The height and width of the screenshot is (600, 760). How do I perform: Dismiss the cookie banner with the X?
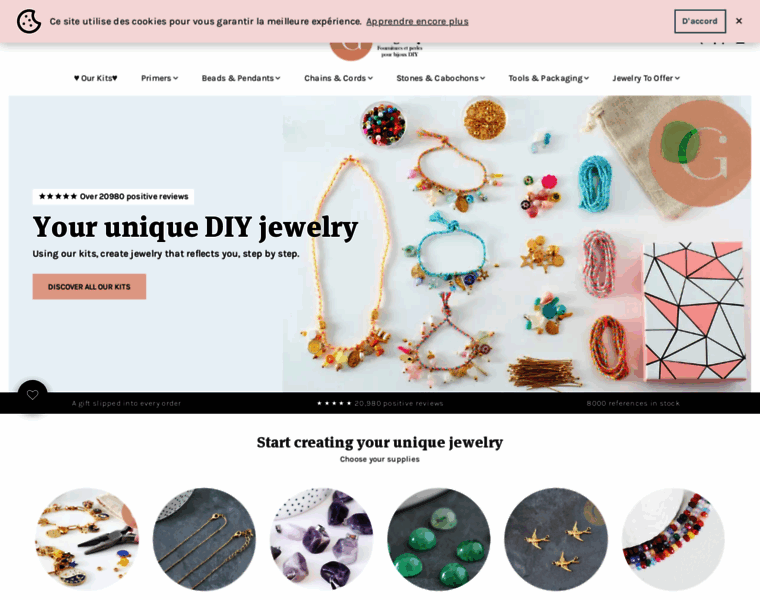(x=739, y=21)
